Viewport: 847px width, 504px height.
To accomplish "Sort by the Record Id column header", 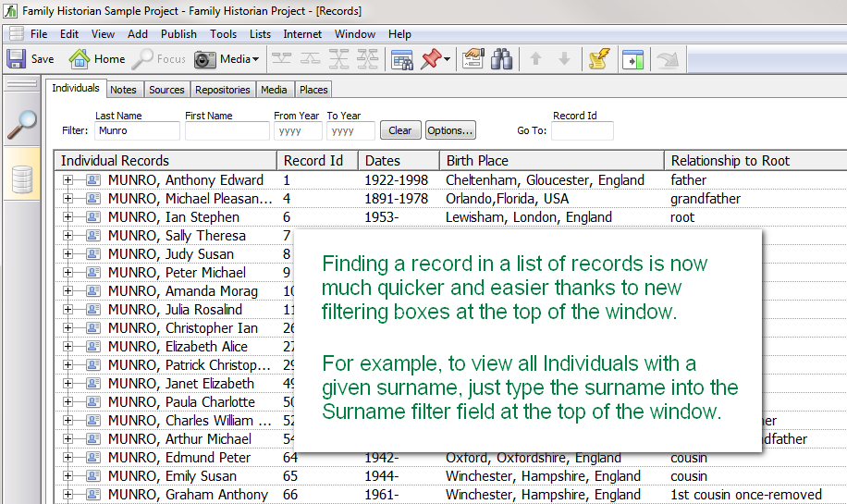I will 318,160.
